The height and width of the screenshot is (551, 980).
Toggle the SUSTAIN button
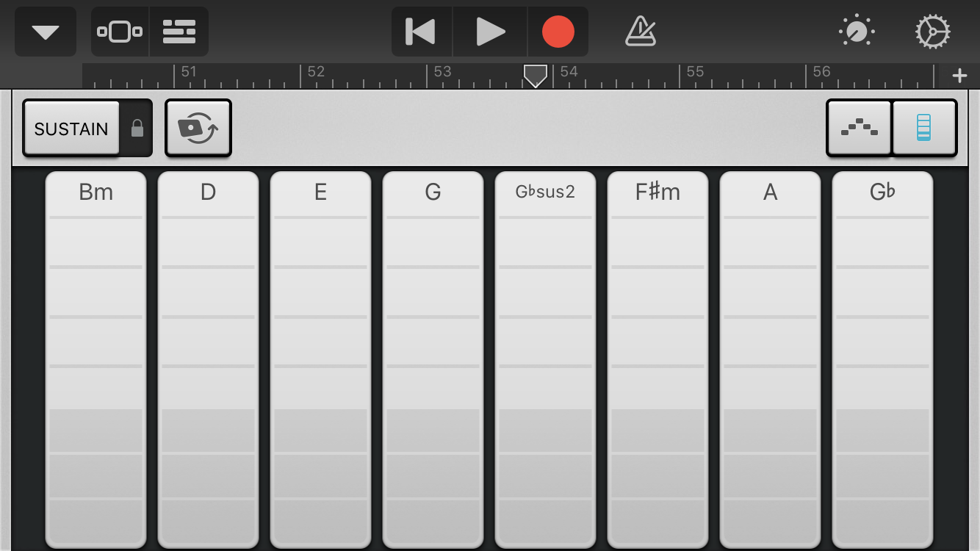71,129
